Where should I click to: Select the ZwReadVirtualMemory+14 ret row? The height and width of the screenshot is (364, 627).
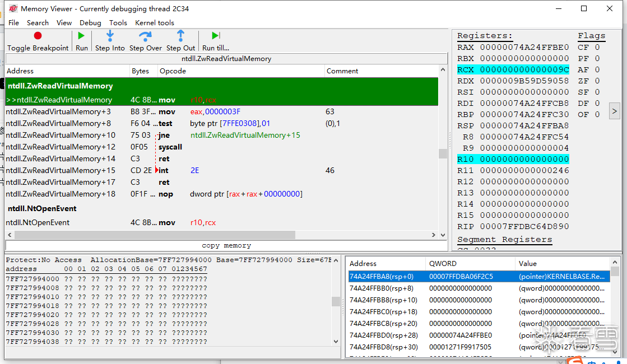221,158
